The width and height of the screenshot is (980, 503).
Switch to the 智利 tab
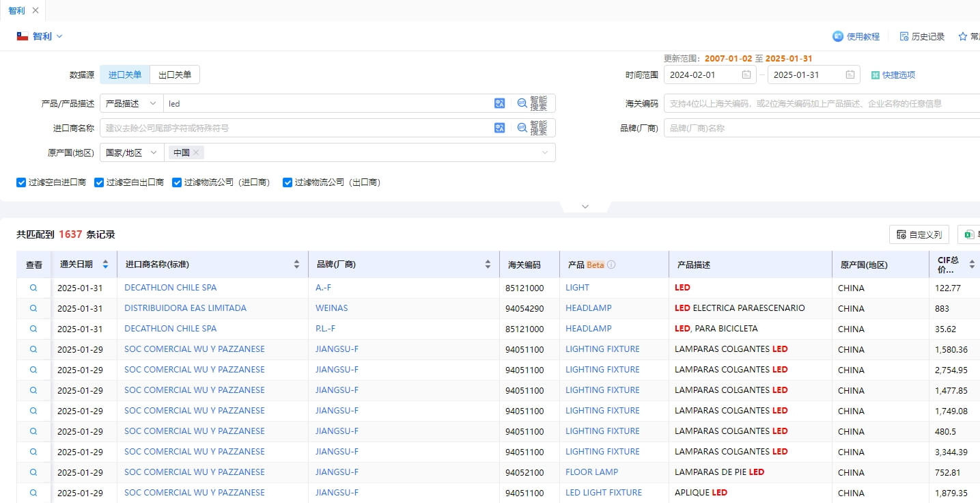(17, 10)
